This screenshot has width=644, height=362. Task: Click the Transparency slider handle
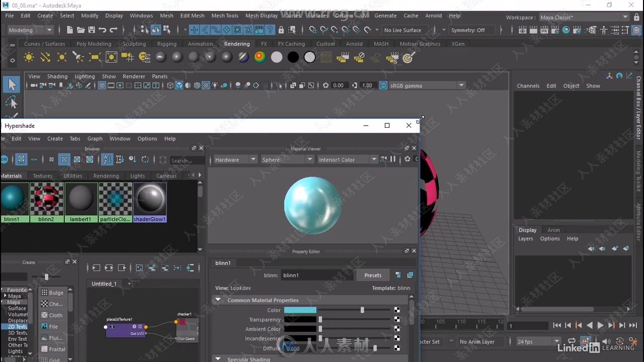[x=320, y=319]
